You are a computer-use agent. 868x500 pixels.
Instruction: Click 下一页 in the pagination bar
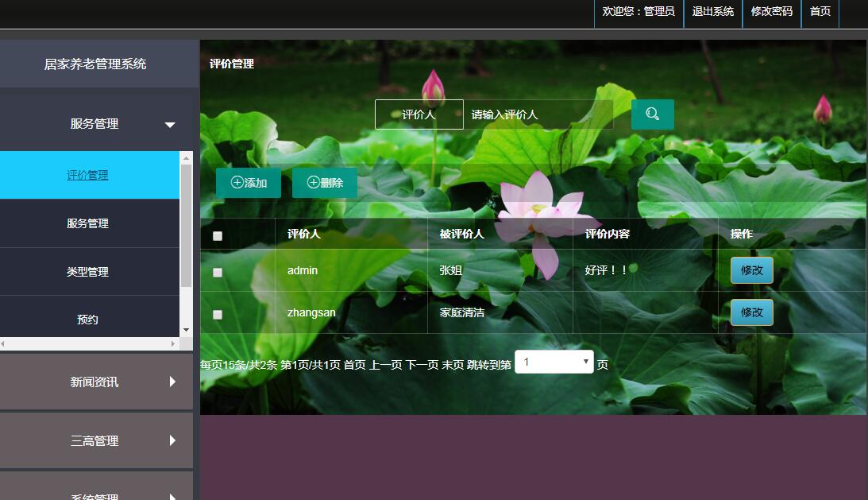coord(422,365)
